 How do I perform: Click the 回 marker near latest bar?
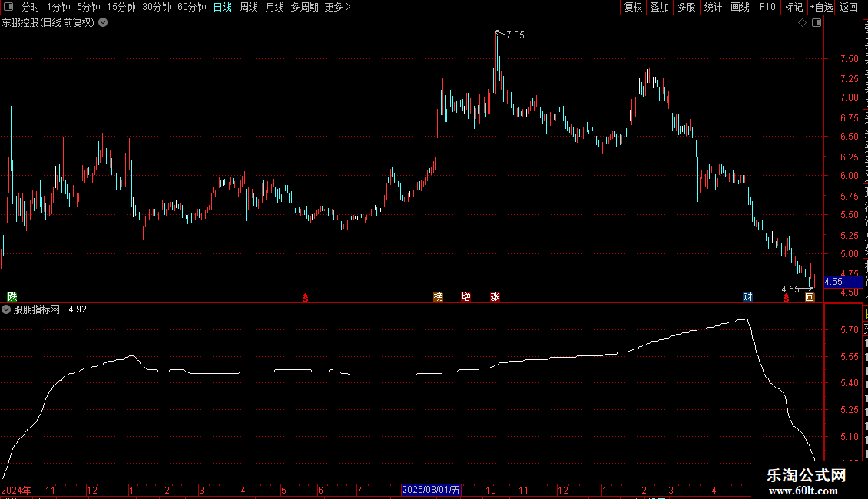point(810,297)
